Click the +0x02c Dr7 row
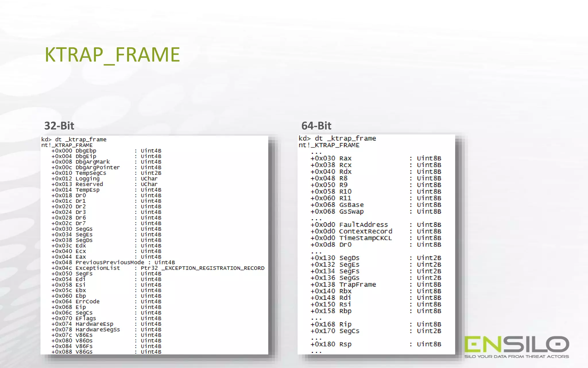Screen dimensions: 588x368 (x=106, y=223)
